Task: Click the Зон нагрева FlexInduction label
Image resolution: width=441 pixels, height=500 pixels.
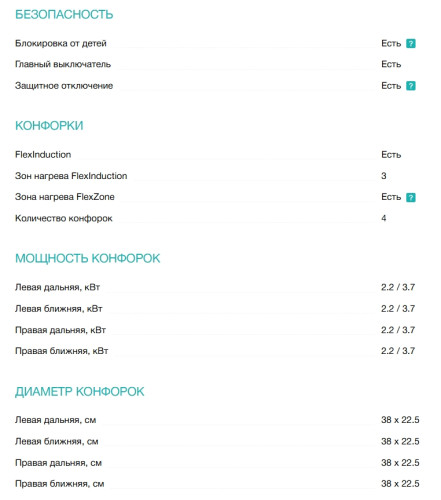Action: (x=71, y=176)
